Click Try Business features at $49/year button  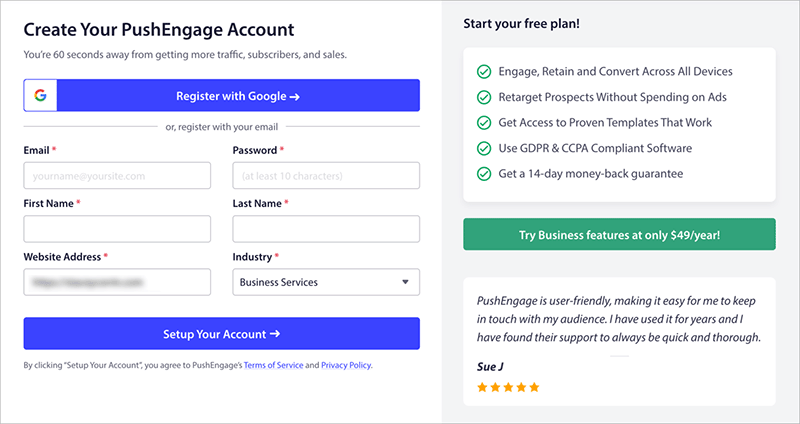[619, 235]
